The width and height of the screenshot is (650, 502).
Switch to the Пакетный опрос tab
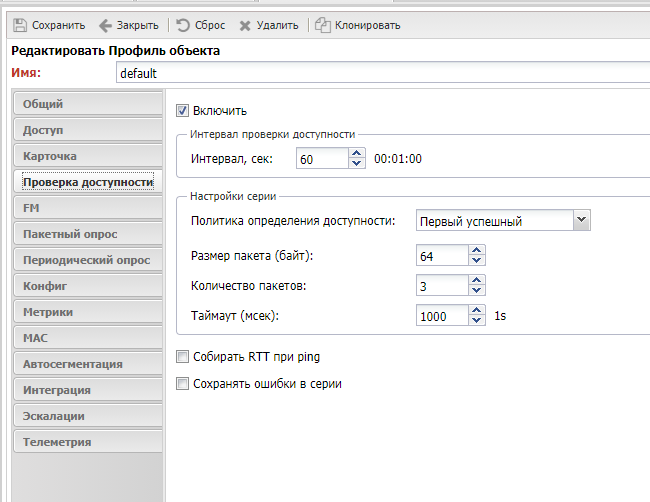point(88,234)
